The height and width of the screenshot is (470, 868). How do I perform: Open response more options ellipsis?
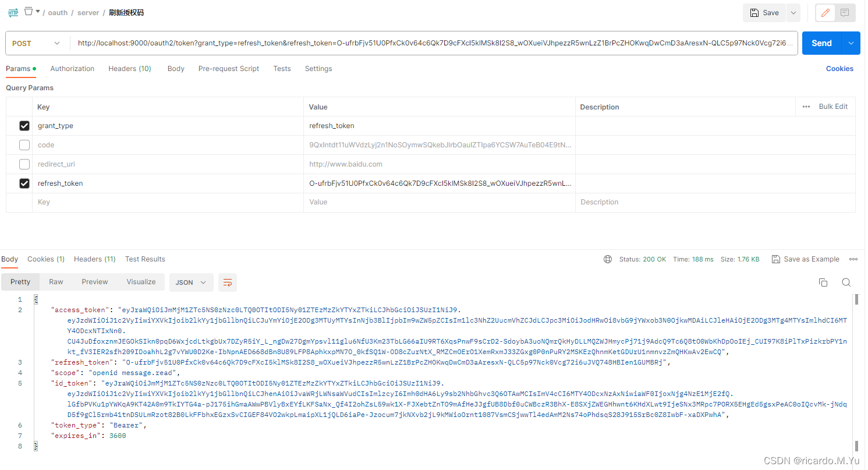[x=853, y=259]
